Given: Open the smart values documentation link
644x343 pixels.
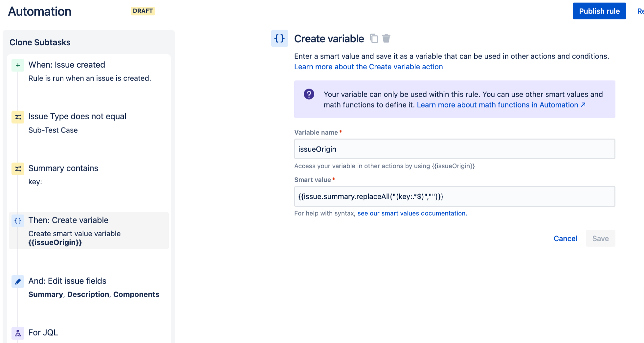Looking at the screenshot, I should tap(412, 213).
